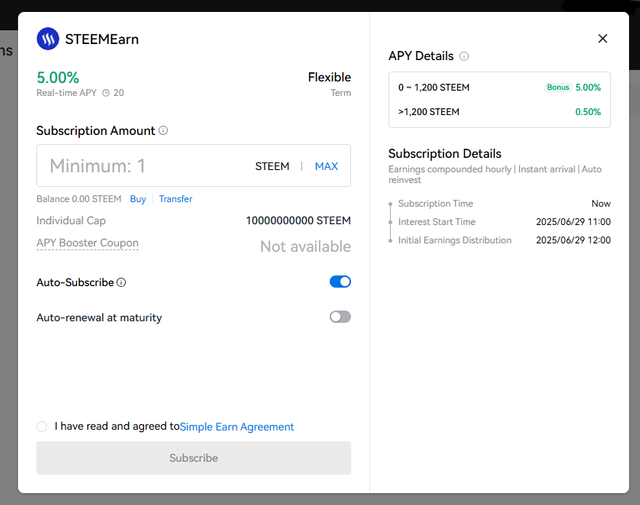
Task: Click the 5.00% Real-time APY value
Action: point(58,78)
